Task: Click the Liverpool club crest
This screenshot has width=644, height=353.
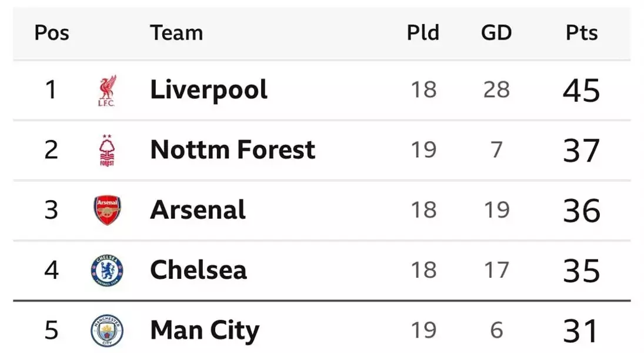Action: click(107, 91)
